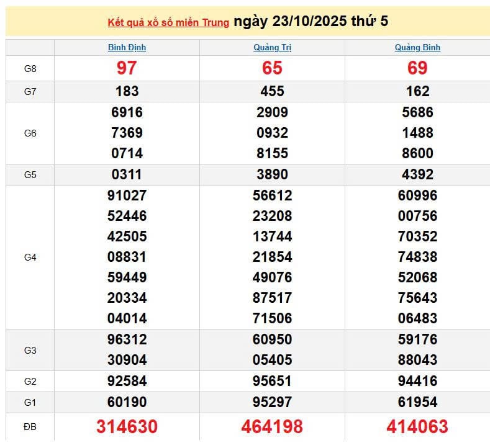Click the G1 number 60190

[x=127, y=402]
